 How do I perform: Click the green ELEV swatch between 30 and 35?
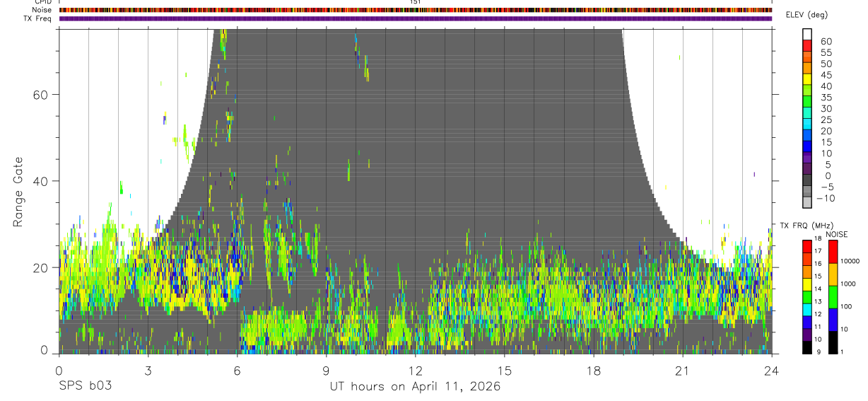pos(807,102)
